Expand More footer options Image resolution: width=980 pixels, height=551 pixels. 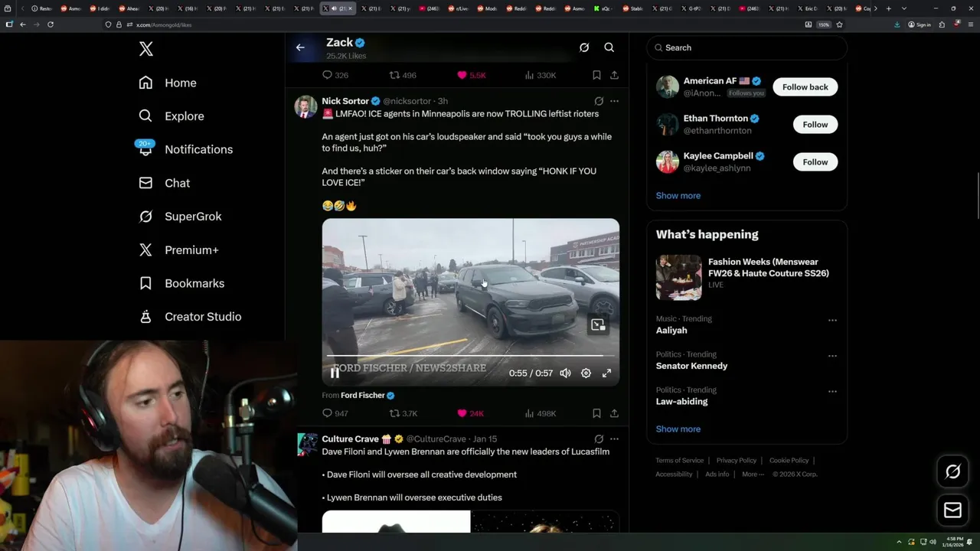[x=753, y=474]
